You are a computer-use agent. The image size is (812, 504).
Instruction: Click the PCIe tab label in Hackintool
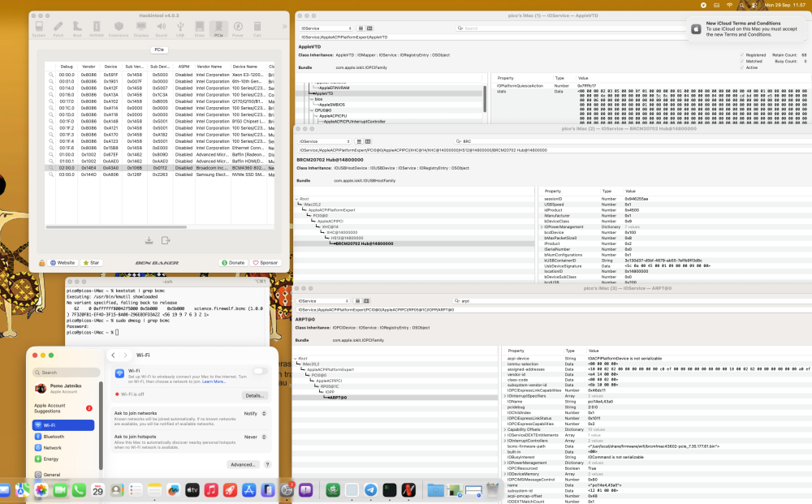pyautogui.click(x=159, y=50)
